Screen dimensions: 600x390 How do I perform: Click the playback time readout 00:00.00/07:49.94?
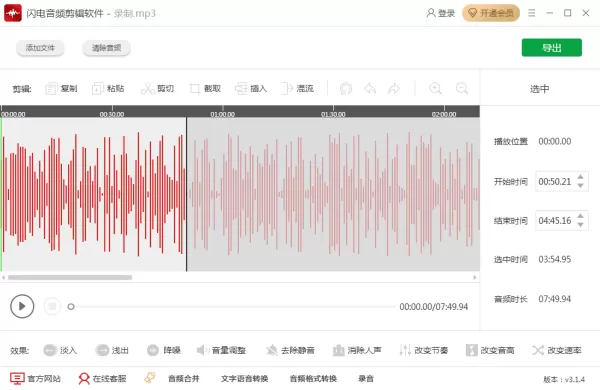[434, 307]
